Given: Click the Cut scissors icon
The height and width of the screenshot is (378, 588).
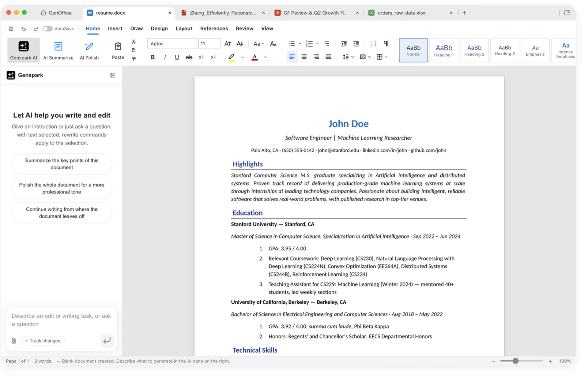Looking at the screenshot, I should click(134, 42).
